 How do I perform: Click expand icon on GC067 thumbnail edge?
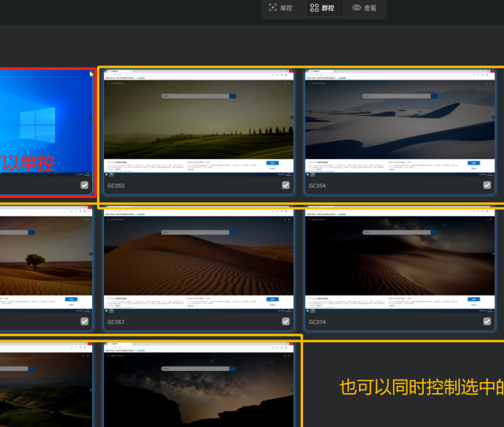click(x=292, y=254)
